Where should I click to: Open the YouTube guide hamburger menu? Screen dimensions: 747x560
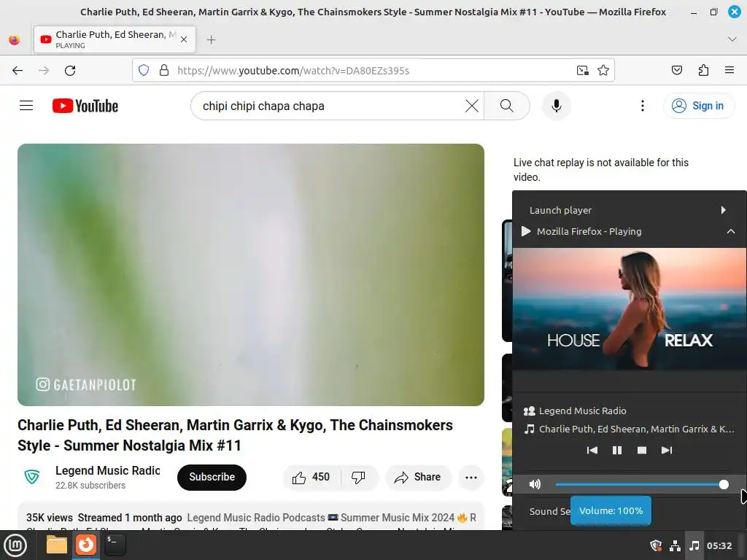[x=26, y=106]
